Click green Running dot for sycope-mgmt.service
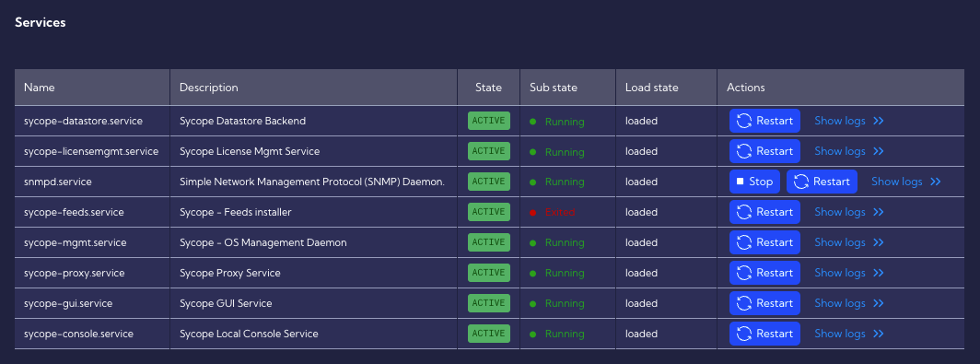Screen dimensions: 980x364 533,242
